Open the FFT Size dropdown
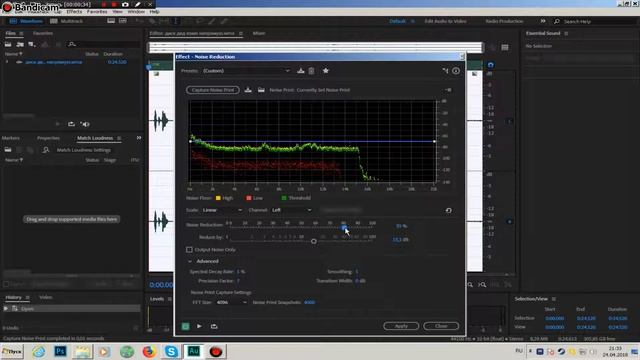This screenshot has height=360, width=640. point(231,302)
